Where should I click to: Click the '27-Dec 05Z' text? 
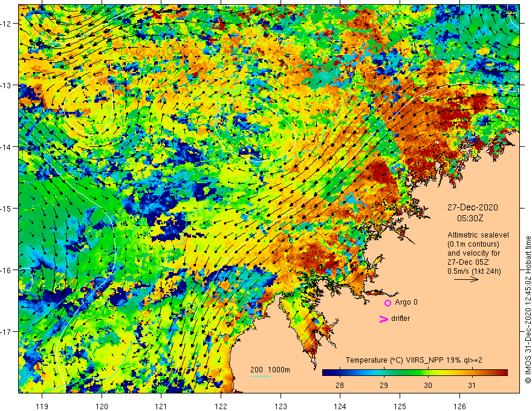(467, 262)
